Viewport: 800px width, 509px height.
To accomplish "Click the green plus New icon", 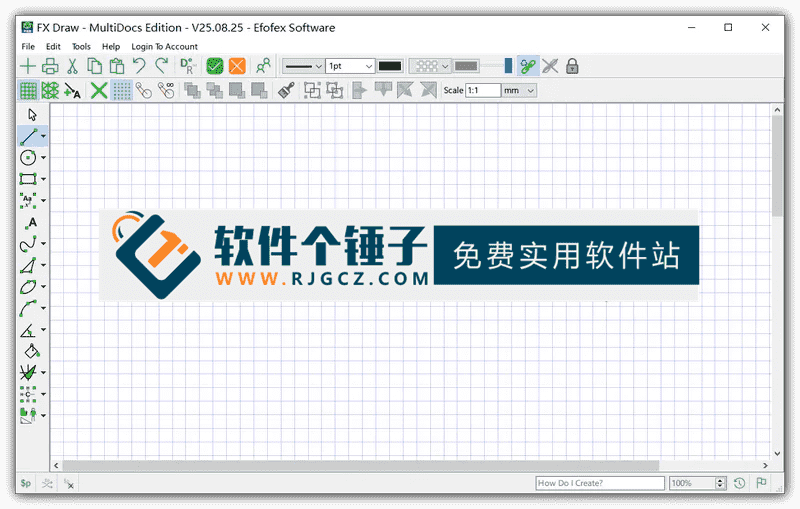I will 28,66.
